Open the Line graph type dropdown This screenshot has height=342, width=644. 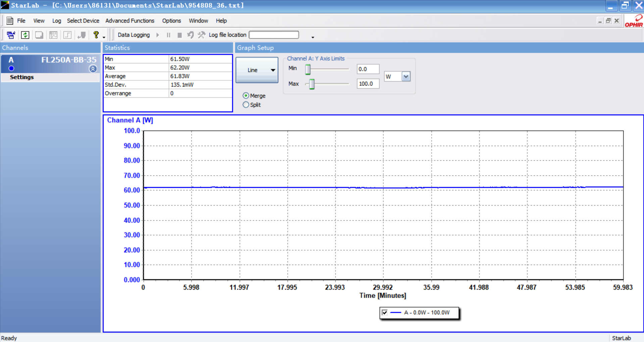(x=257, y=70)
